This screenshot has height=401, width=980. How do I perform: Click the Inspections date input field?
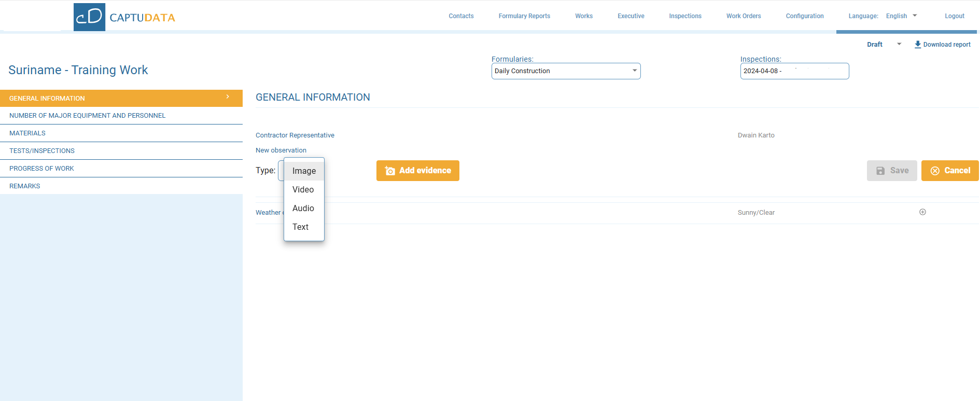click(794, 71)
